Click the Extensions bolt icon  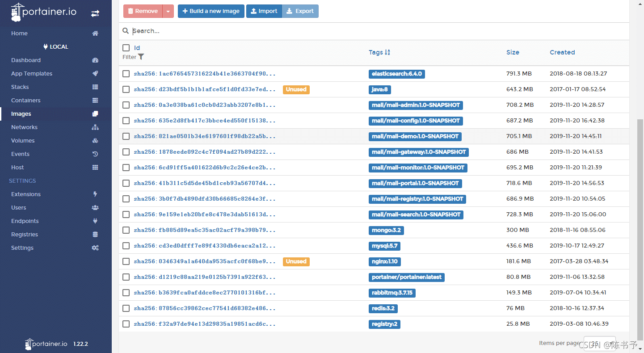(95, 194)
